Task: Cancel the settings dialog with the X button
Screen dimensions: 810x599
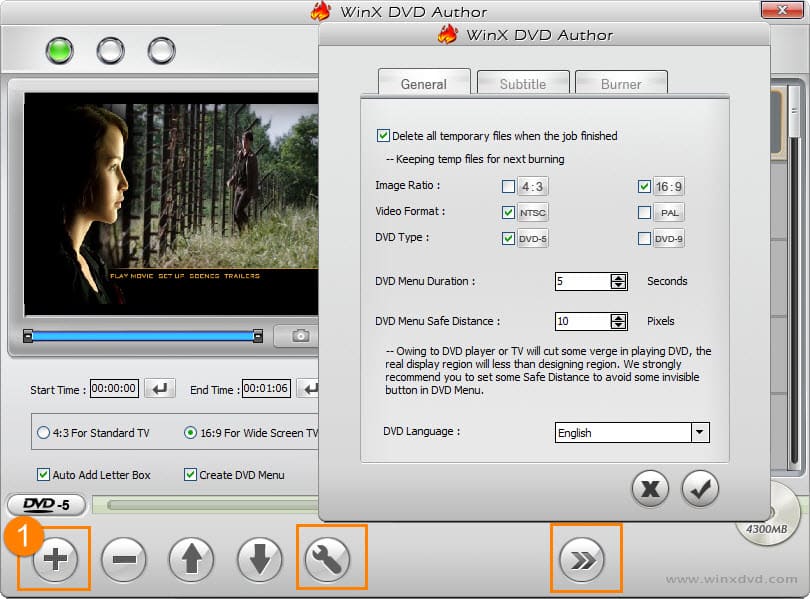Action: point(650,488)
